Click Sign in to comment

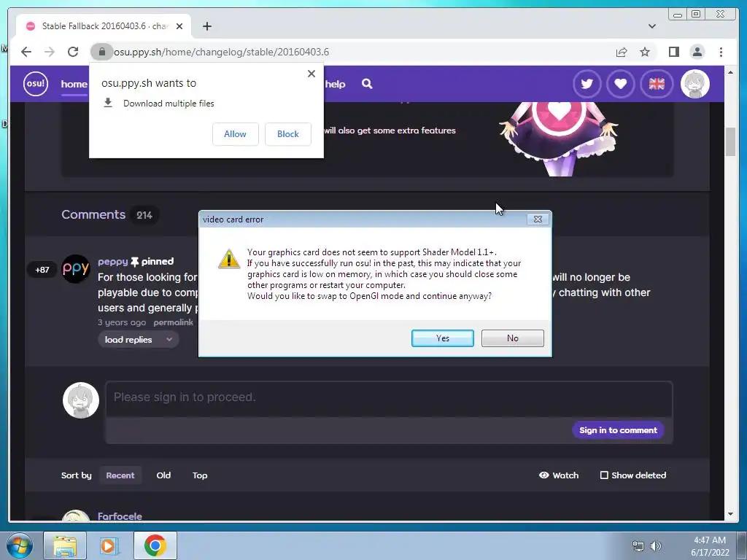click(x=618, y=430)
